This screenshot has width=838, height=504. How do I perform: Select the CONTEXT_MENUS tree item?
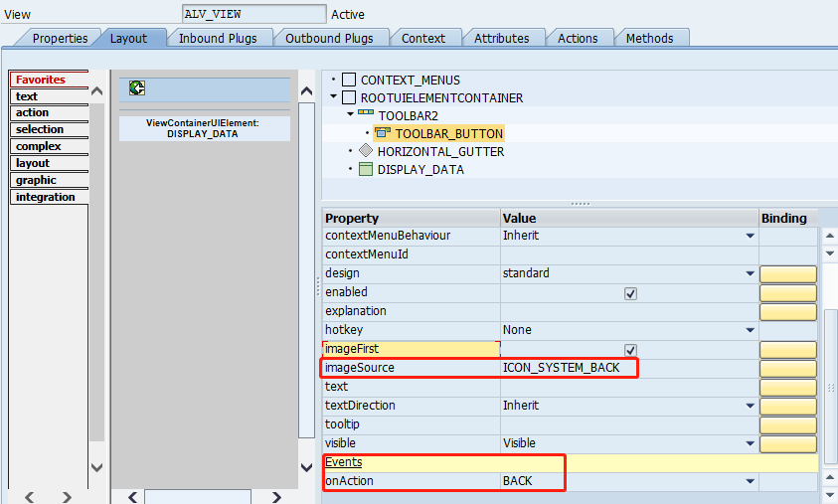(x=410, y=81)
